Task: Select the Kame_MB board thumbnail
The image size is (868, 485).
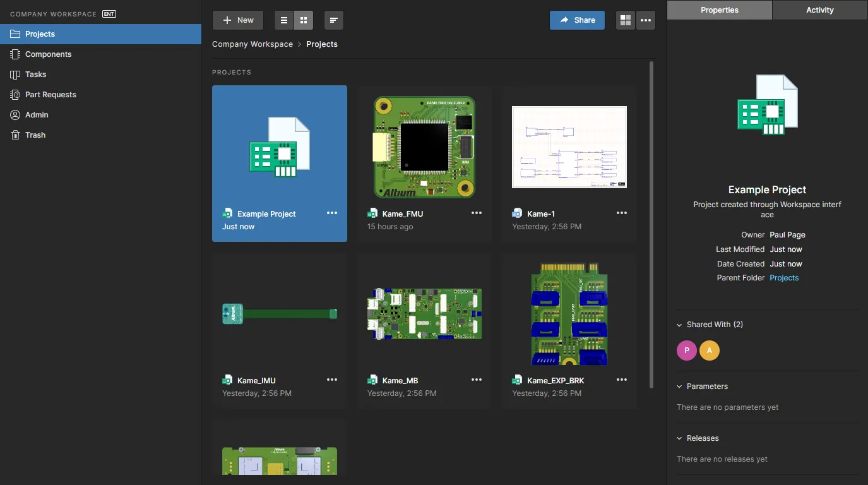Action: point(424,314)
